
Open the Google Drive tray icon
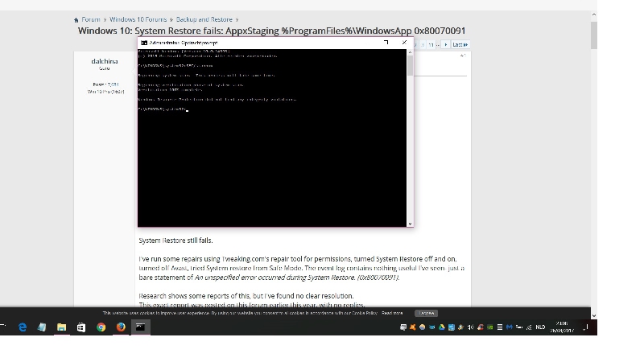point(441,327)
